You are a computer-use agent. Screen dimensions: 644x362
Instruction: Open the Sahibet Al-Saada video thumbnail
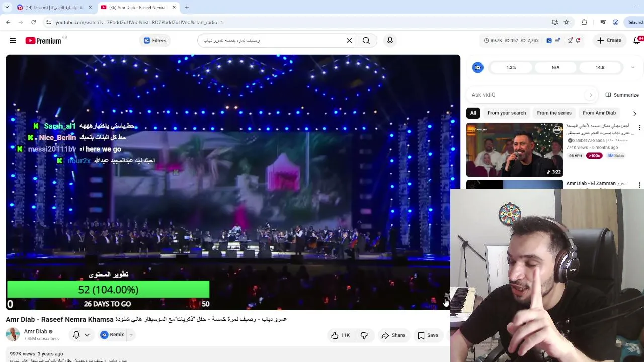[x=515, y=150]
